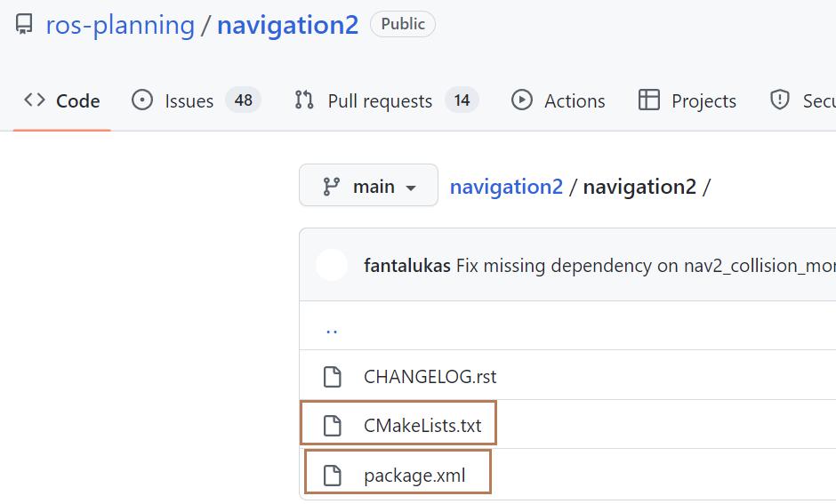Viewport: 836px width, 504px height.
Task: Click the file icon beside CMakeLists.txt
Action: tap(333, 426)
